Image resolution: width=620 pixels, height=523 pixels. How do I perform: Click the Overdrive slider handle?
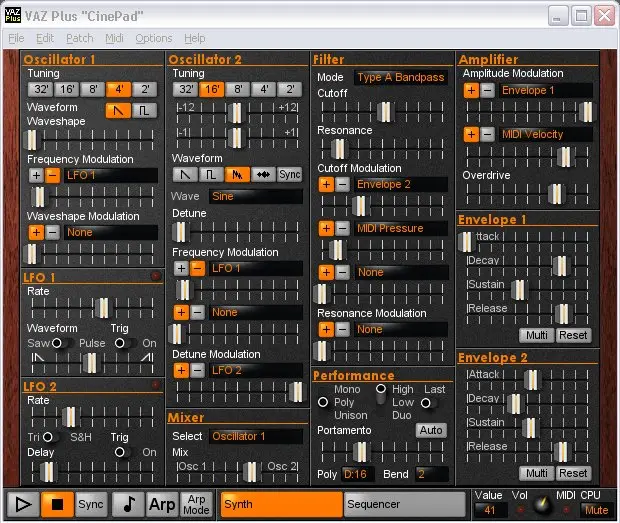(x=557, y=194)
